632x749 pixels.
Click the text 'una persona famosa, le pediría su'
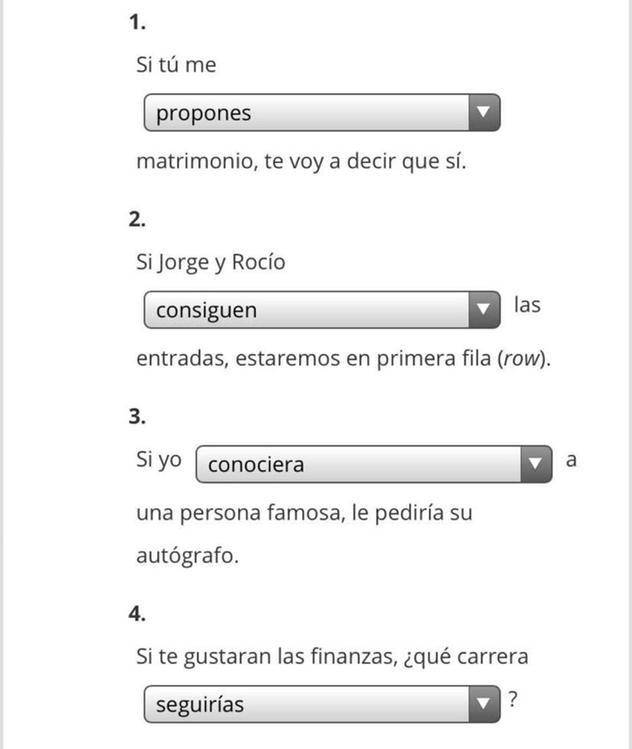point(304,514)
